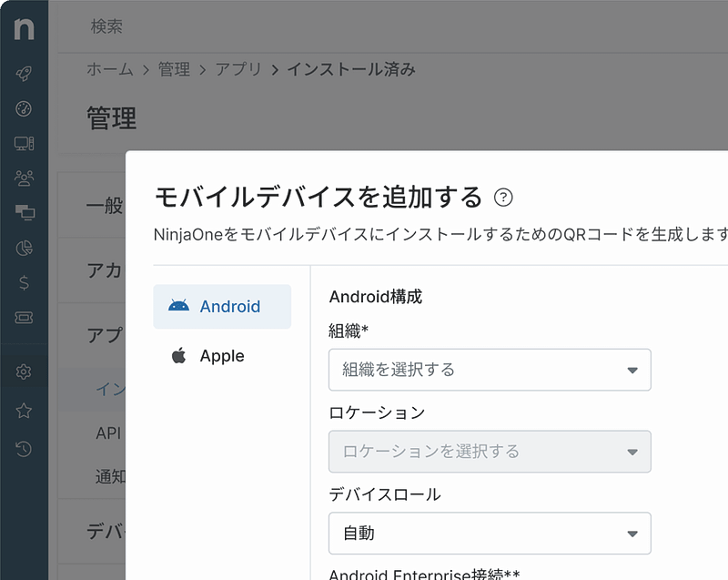Click インストール済み in the breadcrumb
The image size is (728, 580).
[351, 69]
